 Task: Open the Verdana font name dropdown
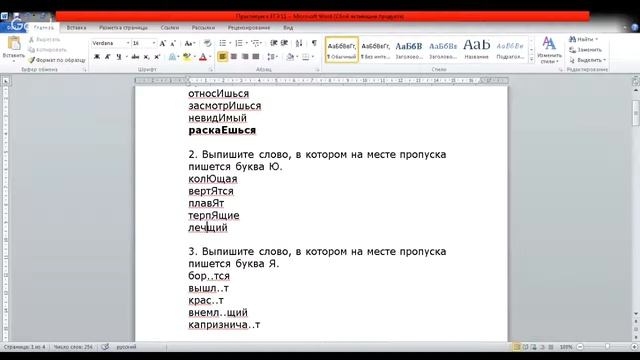click(128, 43)
